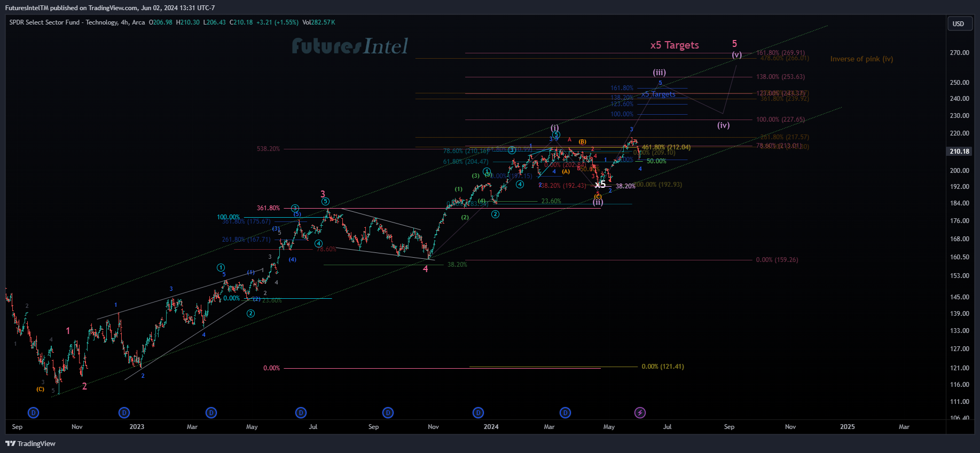This screenshot has height=453, width=980.
Task: Click the 160.50 price axis label
Action: [959, 257]
